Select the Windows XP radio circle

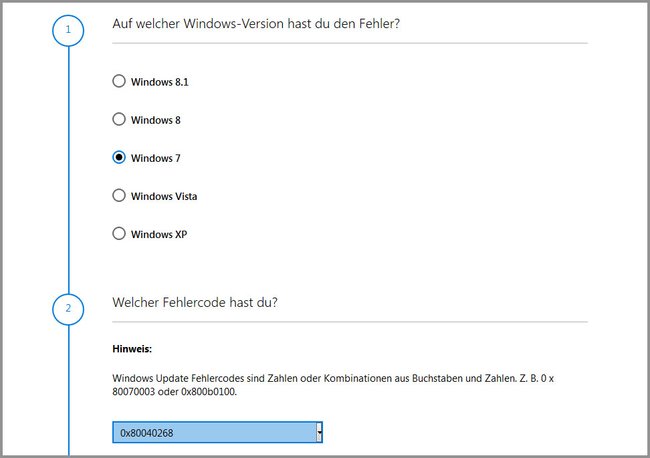[x=119, y=233]
